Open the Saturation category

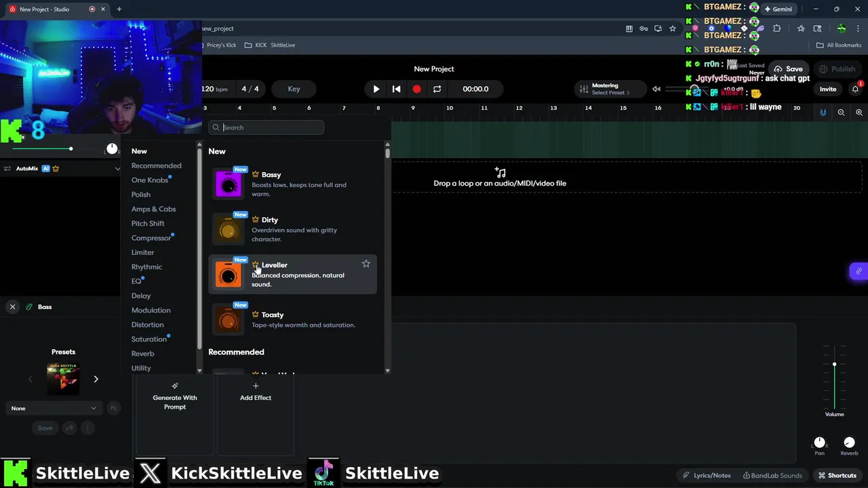(x=149, y=339)
